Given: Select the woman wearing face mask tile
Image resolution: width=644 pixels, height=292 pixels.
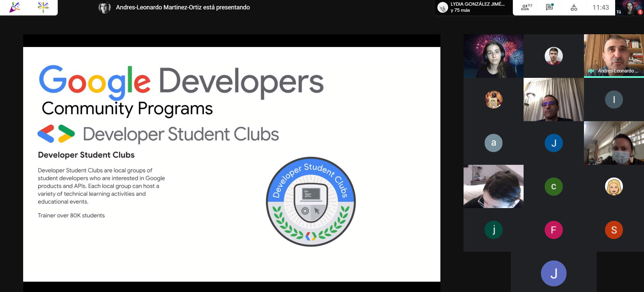Looking at the screenshot, I should pyautogui.click(x=614, y=143).
